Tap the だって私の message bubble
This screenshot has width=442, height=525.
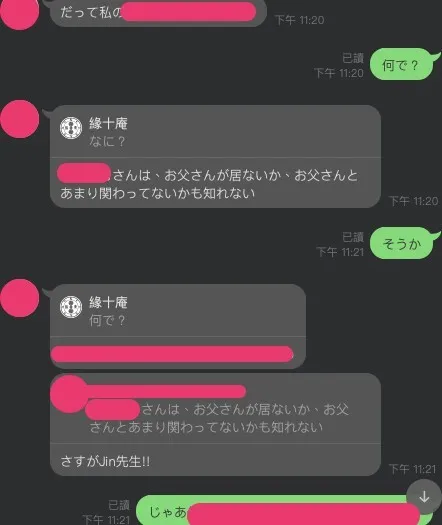pos(158,13)
